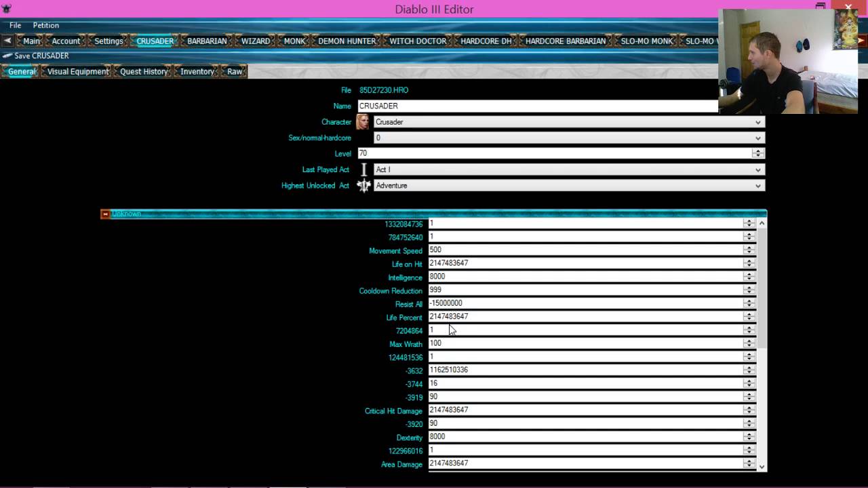Click the Intelligence value field
868x488 pixels.
[585, 277]
